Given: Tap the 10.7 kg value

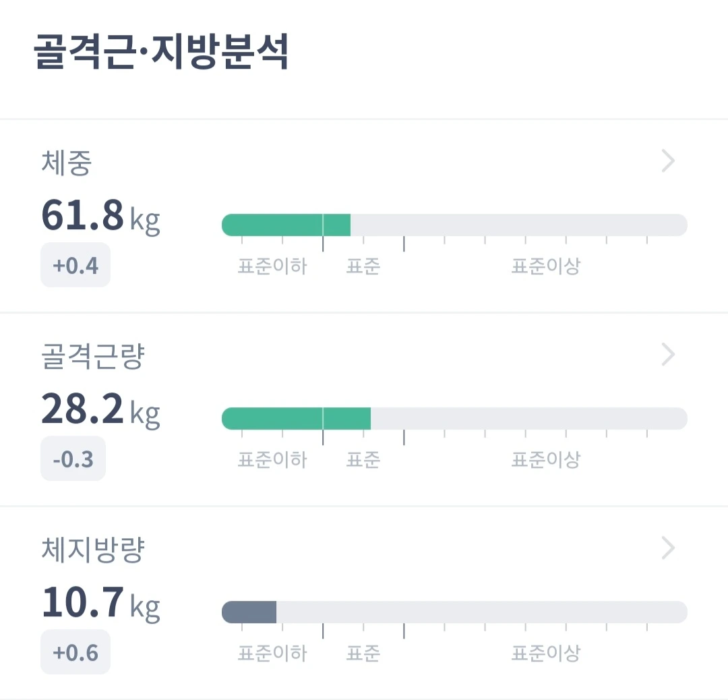Looking at the screenshot, I should [x=100, y=603].
